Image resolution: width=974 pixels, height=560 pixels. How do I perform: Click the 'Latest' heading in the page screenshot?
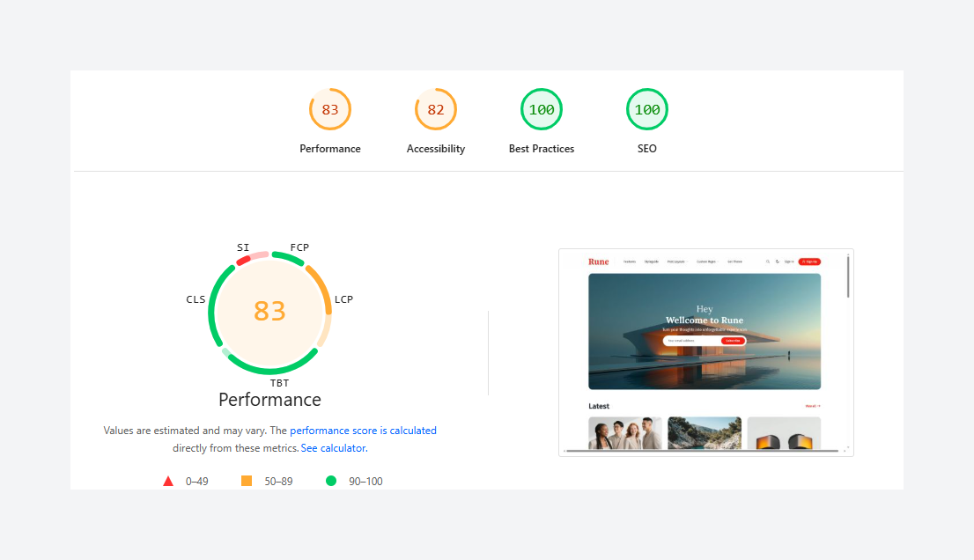pos(599,406)
